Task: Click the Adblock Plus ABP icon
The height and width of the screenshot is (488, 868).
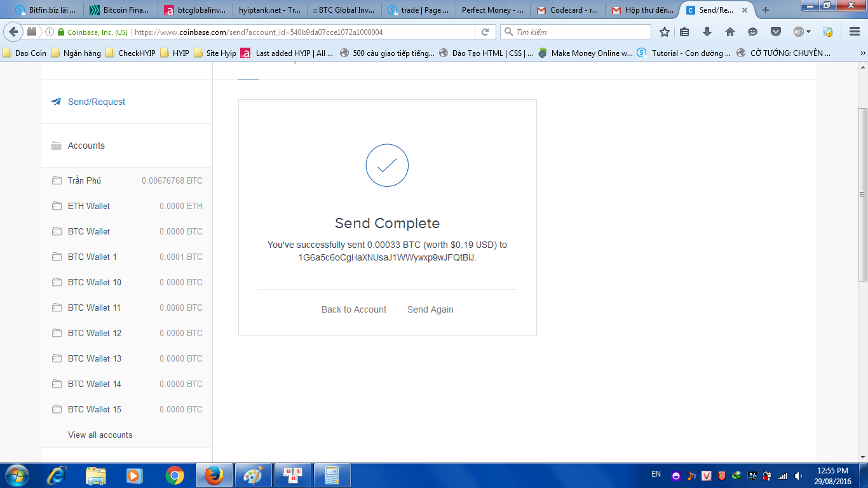Action: click(799, 32)
